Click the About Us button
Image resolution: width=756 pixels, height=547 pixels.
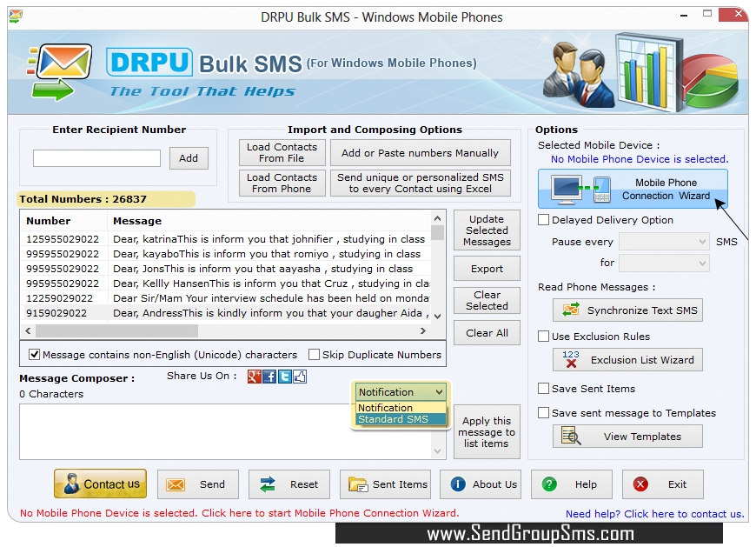point(481,484)
